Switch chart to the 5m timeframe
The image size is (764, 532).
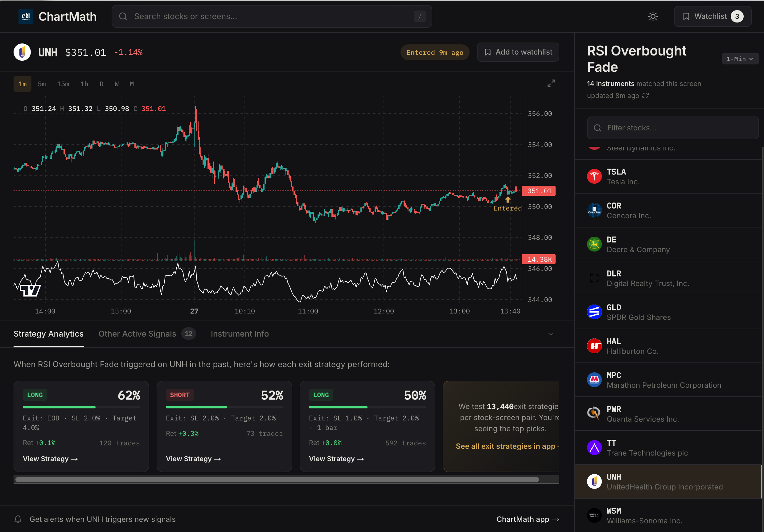42,84
